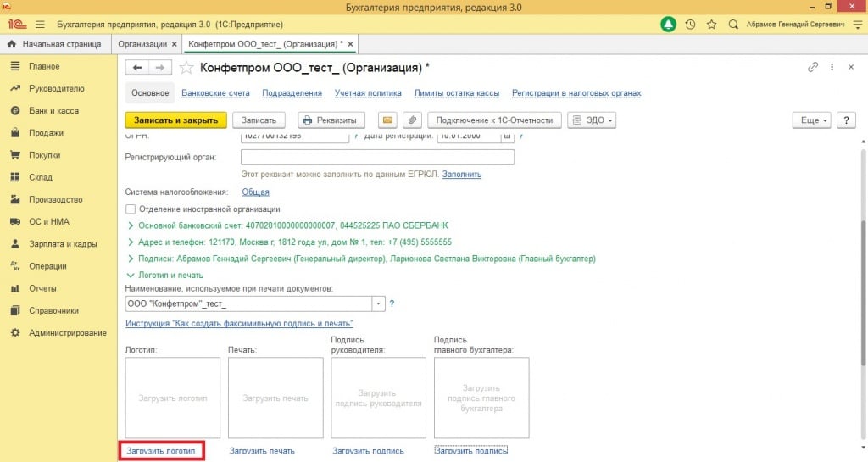Click the 'Загрузить логотип' link
The height and width of the screenshot is (462, 868).
pos(161,451)
